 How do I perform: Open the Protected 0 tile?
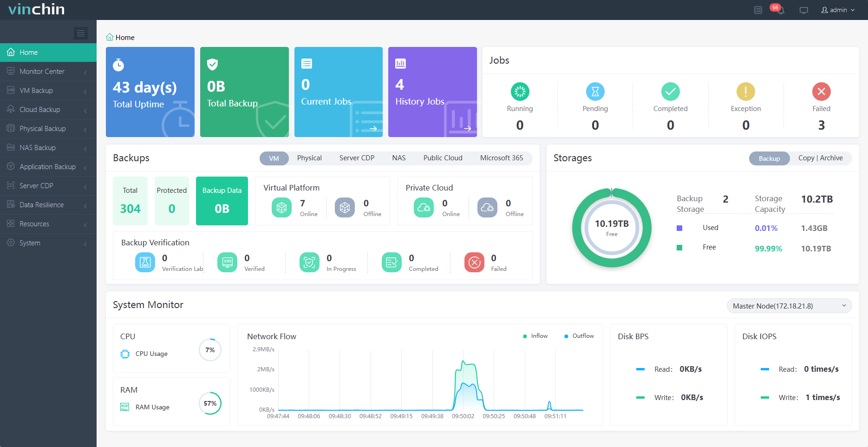[x=172, y=201]
